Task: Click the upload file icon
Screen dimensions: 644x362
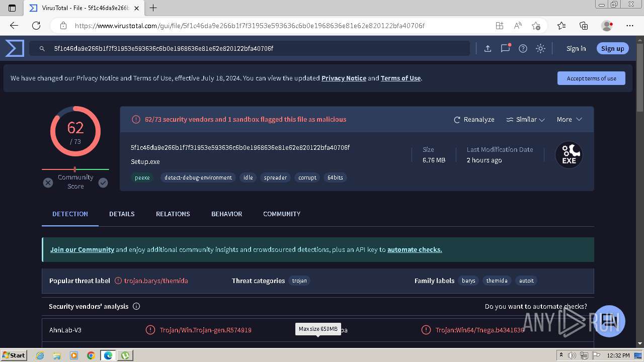Action: [x=488, y=48]
